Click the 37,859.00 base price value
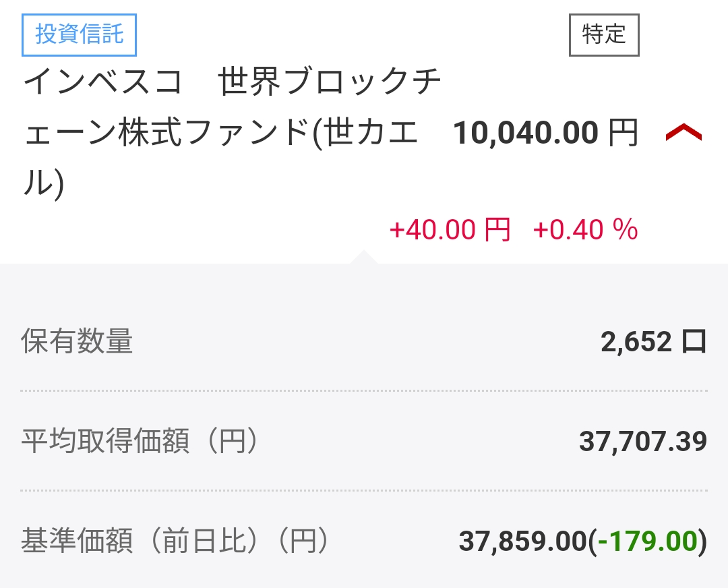728x588 pixels. (523, 541)
